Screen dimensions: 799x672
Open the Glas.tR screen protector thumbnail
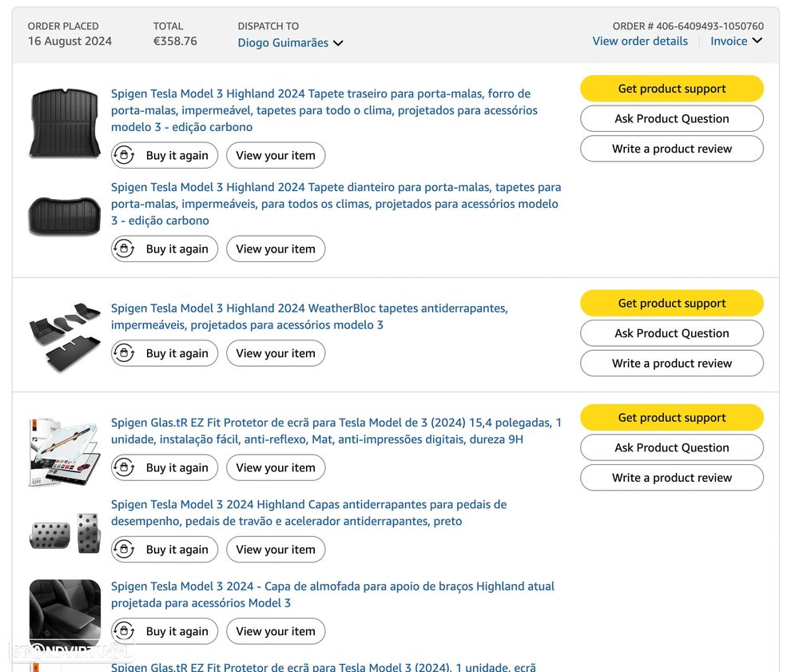pyautogui.click(x=65, y=451)
